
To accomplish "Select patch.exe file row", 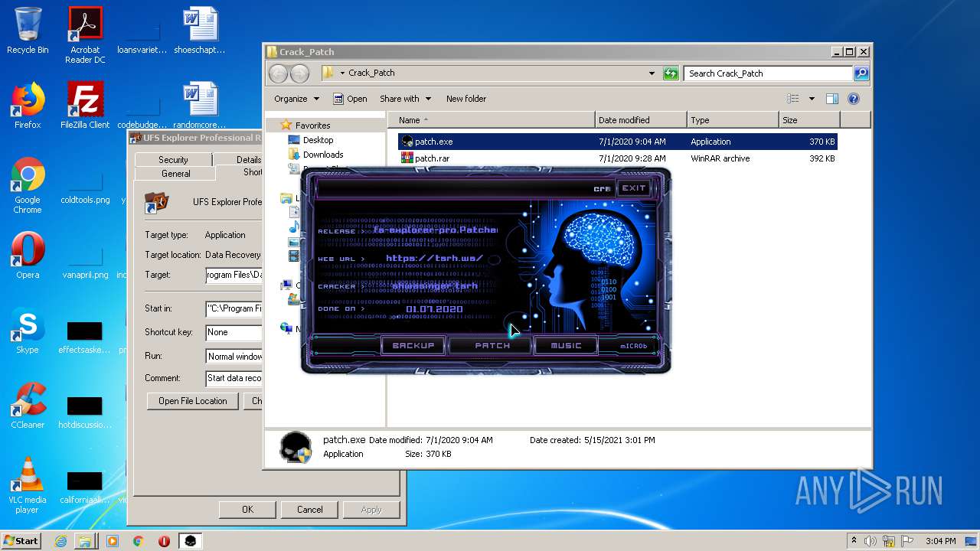I will [617, 142].
